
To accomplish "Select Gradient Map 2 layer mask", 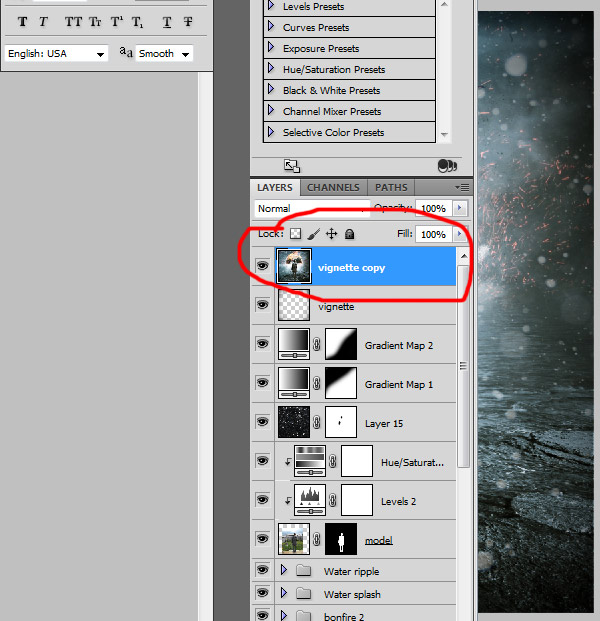I will coord(341,344).
